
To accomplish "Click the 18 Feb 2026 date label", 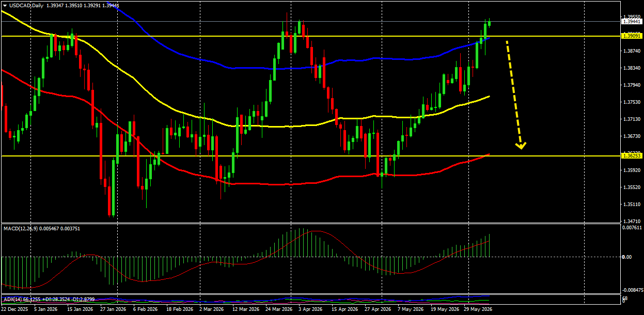I will (179, 309).
